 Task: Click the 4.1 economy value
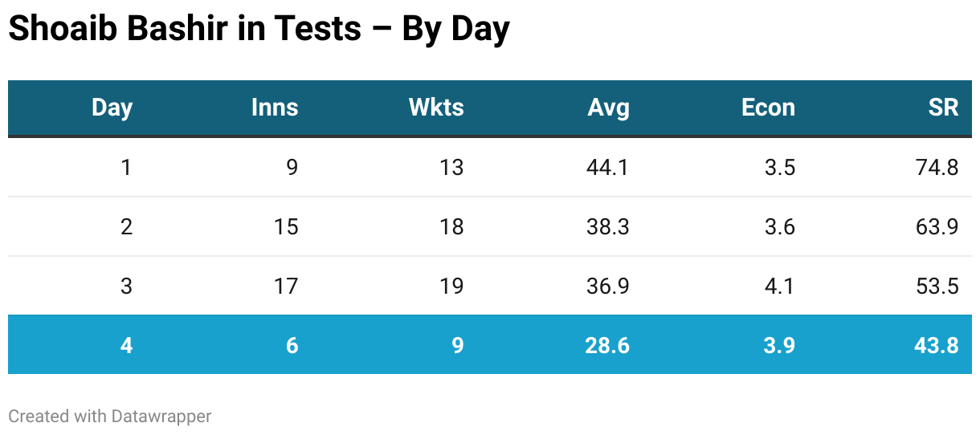tap(778, 286)
